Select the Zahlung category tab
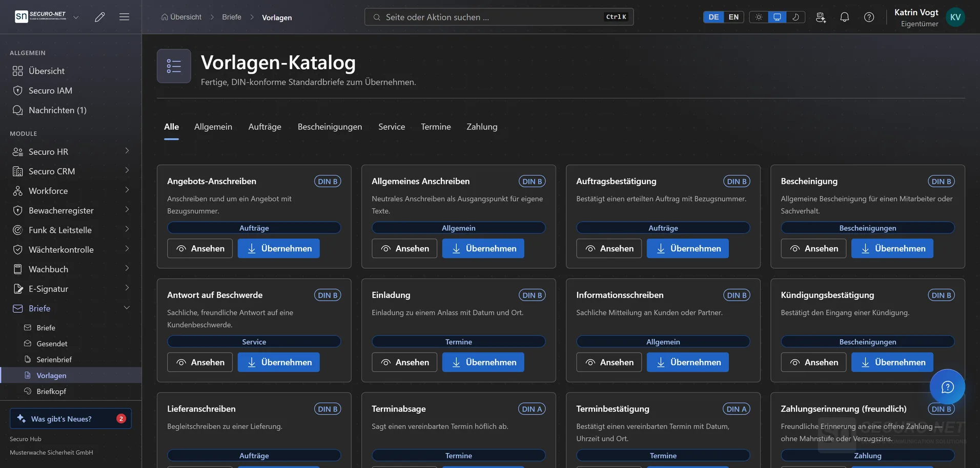 pos(482,126)
